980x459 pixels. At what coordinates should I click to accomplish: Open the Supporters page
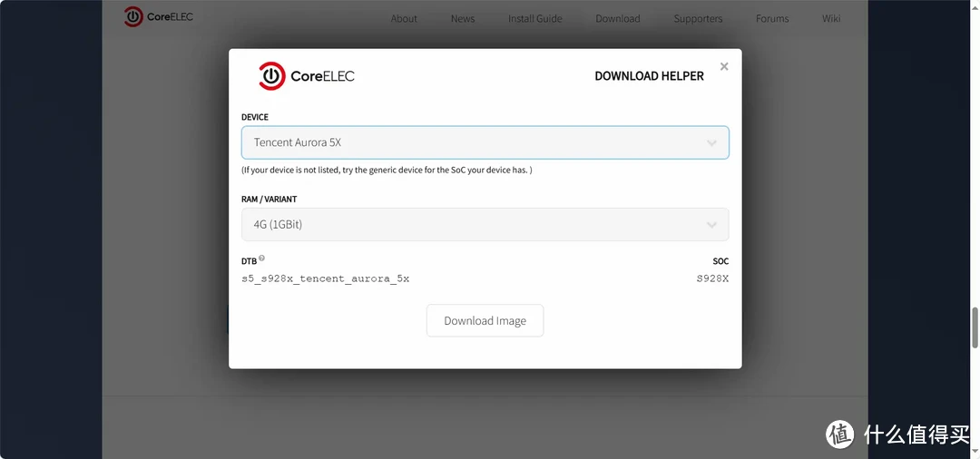tap(698, 19)
